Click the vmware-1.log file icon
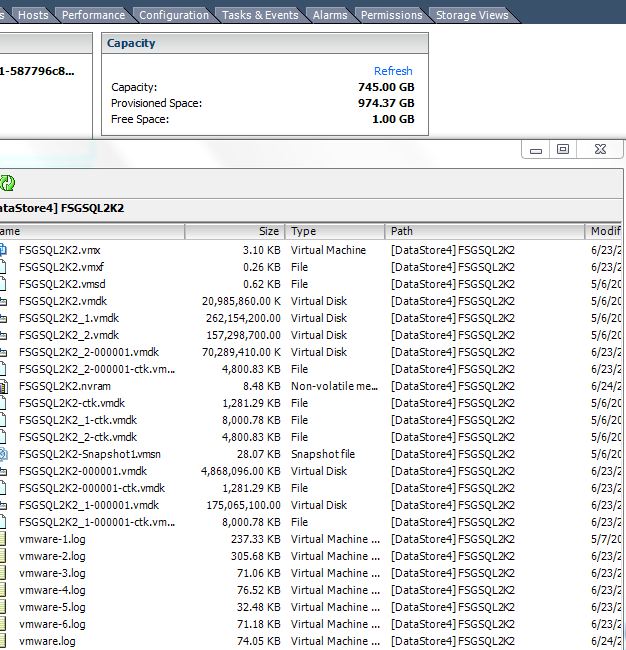The height and width of the screenshot is (650, 626). click(4, 539)
